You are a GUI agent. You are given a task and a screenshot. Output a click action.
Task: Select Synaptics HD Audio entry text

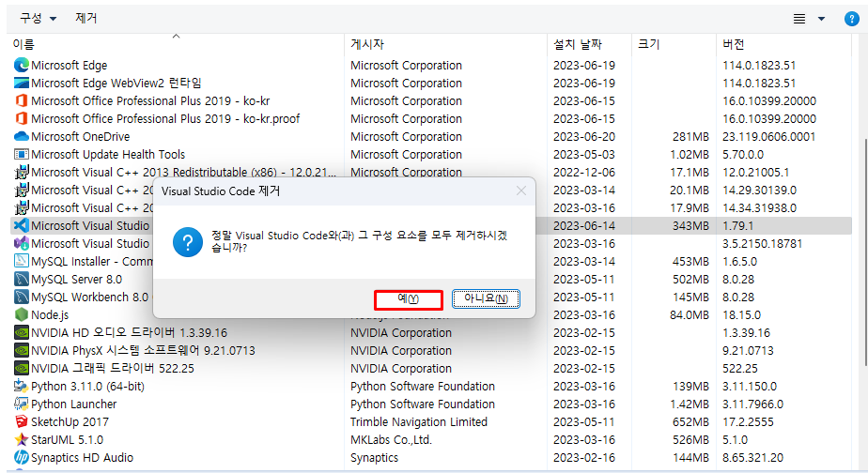[x=82, y=457]
